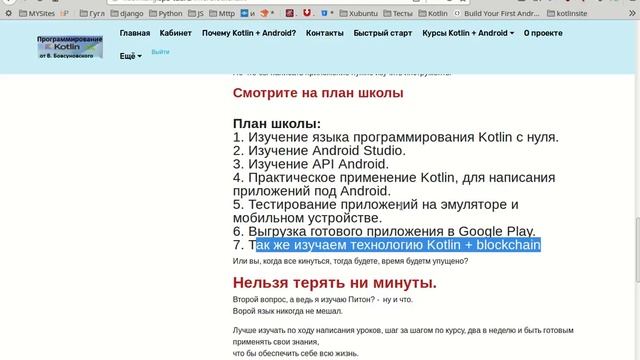
Task: Click the План школы: subheading
Action: [277, 123]
